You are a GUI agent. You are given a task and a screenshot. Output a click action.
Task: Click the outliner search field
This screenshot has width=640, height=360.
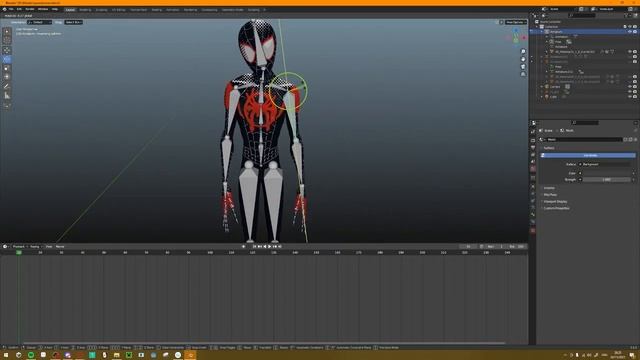(582, 16)
